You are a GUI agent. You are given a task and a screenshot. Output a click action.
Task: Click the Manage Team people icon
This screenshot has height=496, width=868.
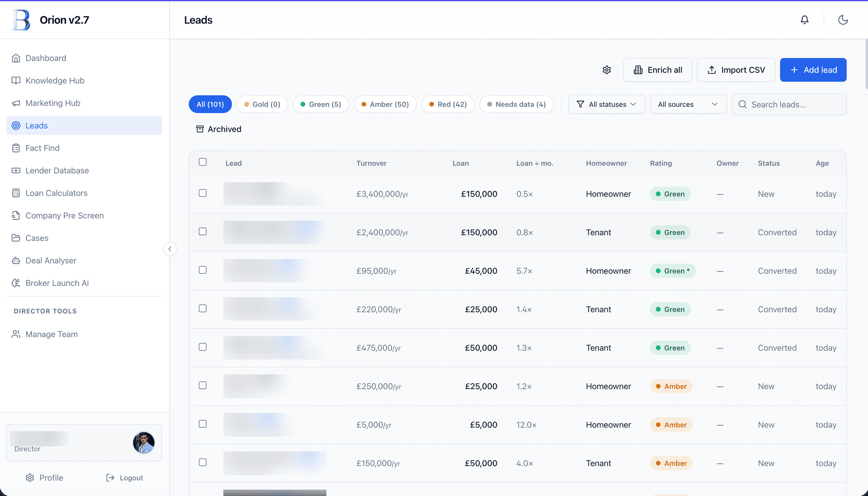16,334
